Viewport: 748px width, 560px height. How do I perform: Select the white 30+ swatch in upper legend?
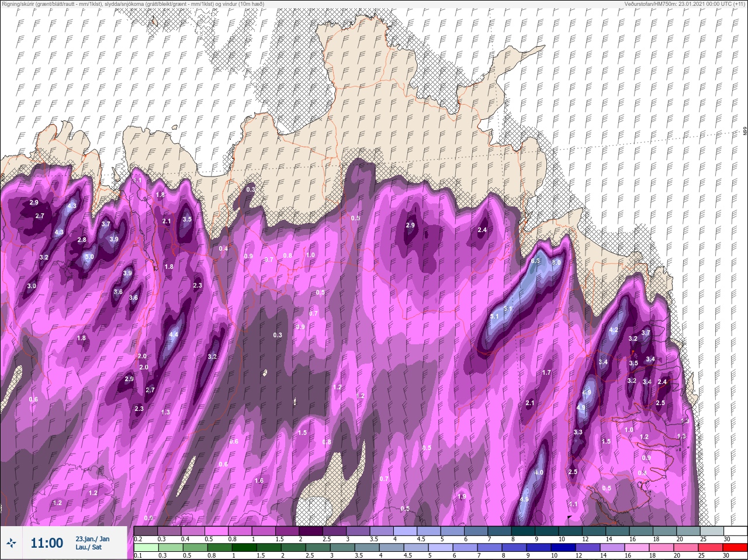click(x=735, y=531)
